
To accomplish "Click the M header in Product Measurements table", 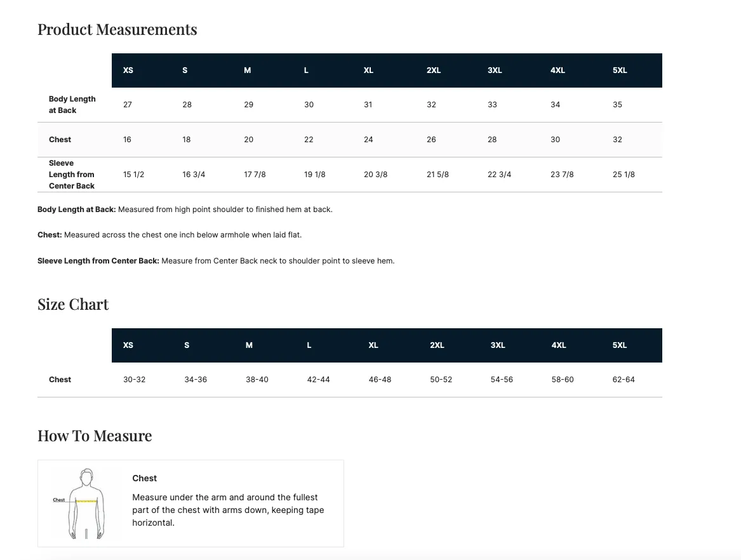I will pyautogui.click(x=248, y=70).
